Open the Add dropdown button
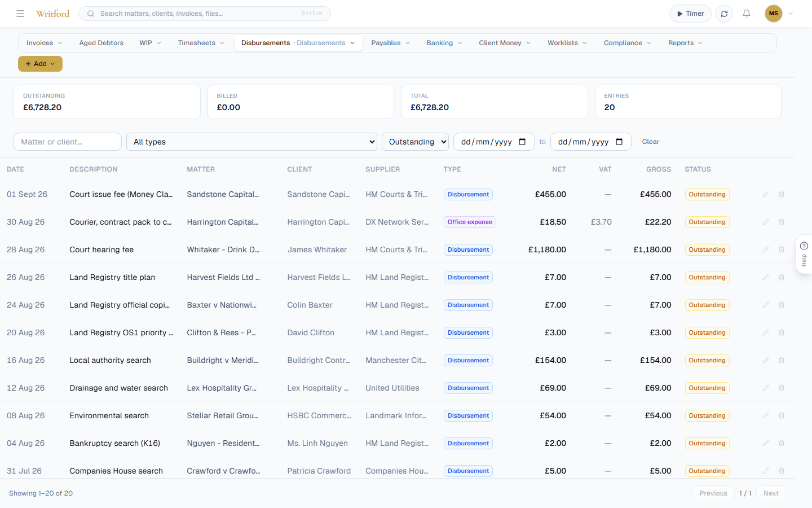The height and width of the screenshot is (508, 812). coord(40,64)
